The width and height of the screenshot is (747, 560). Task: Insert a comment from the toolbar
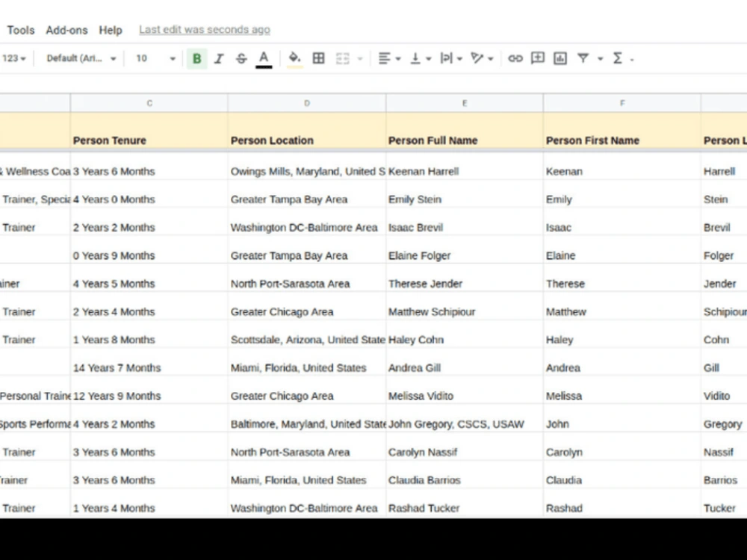pos(537,57)
